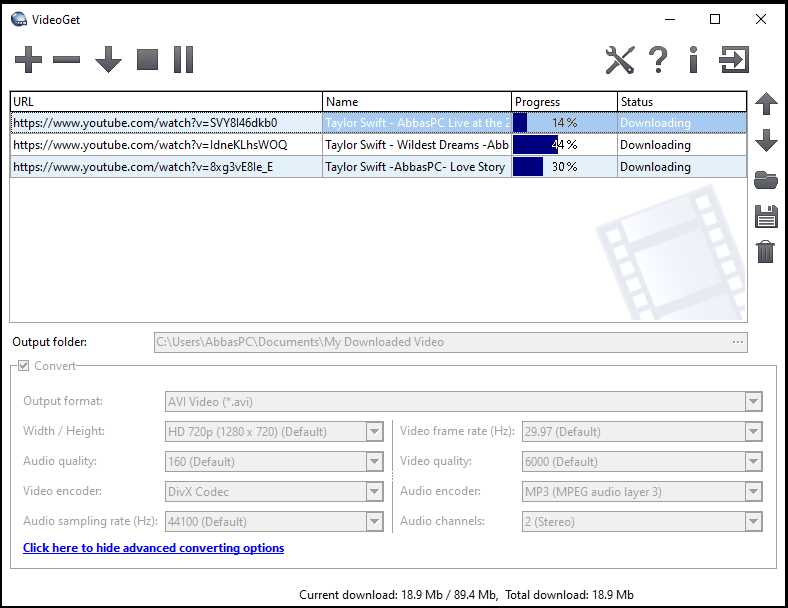Viewport: 788px width, 608px height.
Task: Open list file with the folder icon
Action: pos(766,180)
